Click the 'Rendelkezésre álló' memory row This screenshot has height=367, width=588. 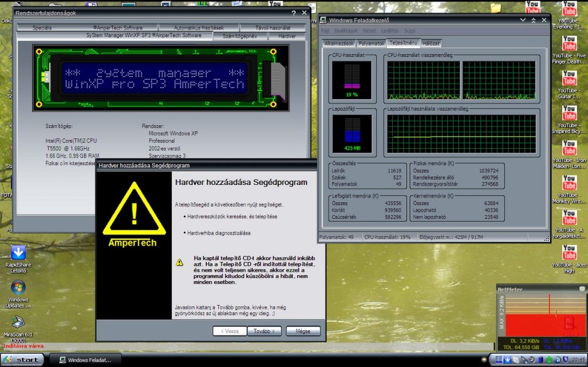point(455,177)
